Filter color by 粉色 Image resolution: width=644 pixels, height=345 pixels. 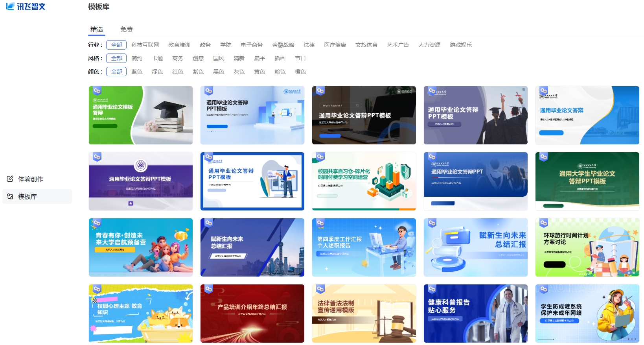280,72
